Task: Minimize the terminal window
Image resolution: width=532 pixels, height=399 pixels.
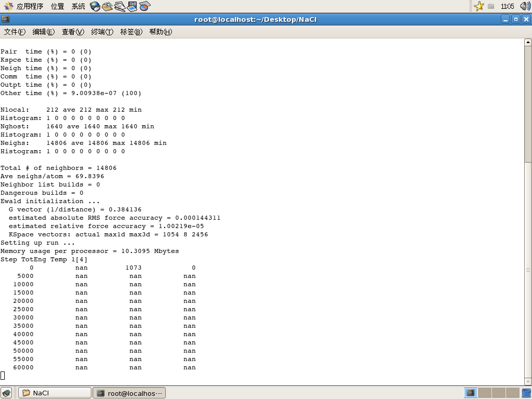Action: [506, 19]
